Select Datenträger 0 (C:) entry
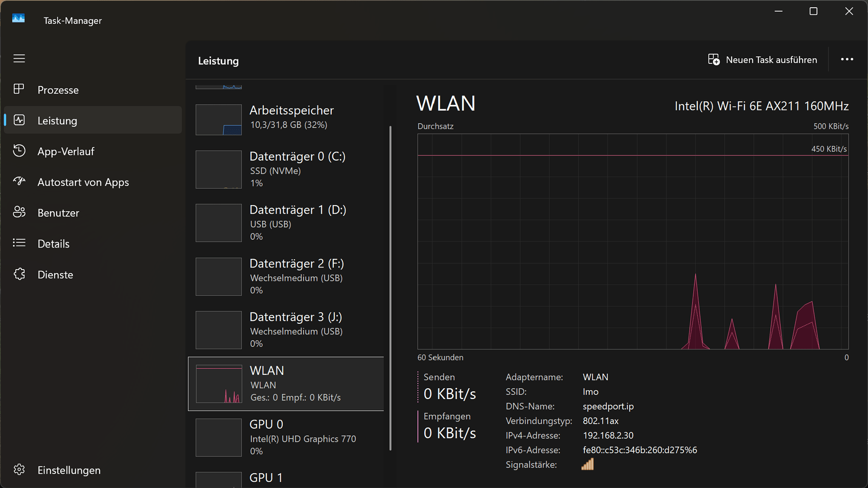 click(286, 169)
